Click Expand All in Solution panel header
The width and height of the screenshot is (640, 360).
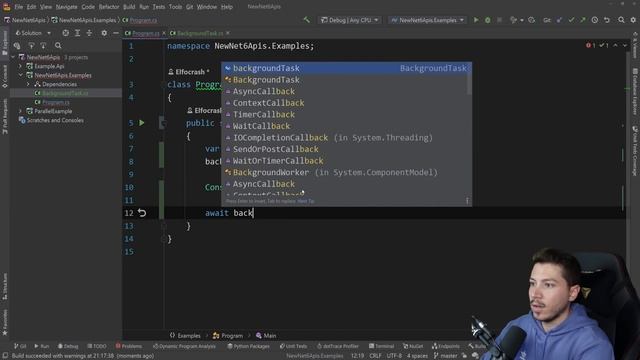click(77, 33)
